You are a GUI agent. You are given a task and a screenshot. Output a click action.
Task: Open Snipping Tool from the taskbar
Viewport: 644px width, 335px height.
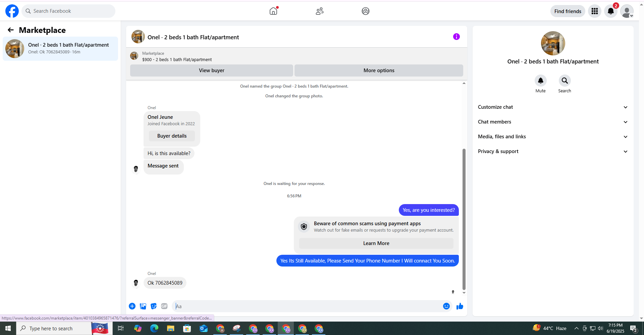pyautogui.click(x=236, y=328)
